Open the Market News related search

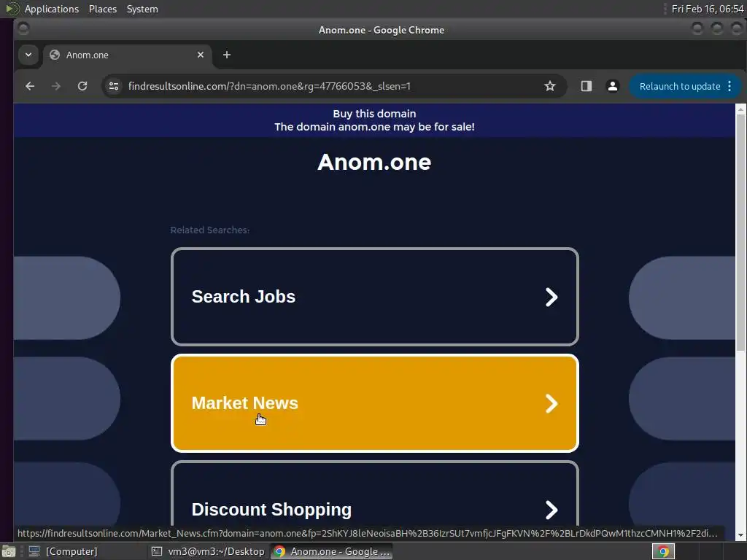(374, 402)
